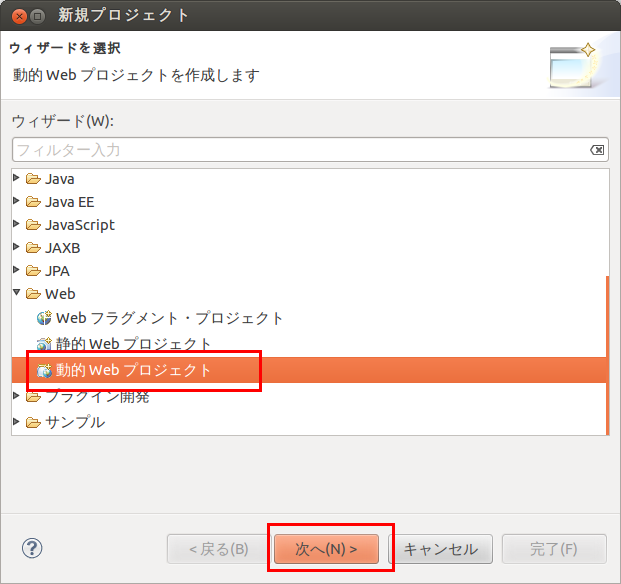Viewport: 621px width, 584px height.
Task: Click the JPA folder icon
Action: pos(33,271)
